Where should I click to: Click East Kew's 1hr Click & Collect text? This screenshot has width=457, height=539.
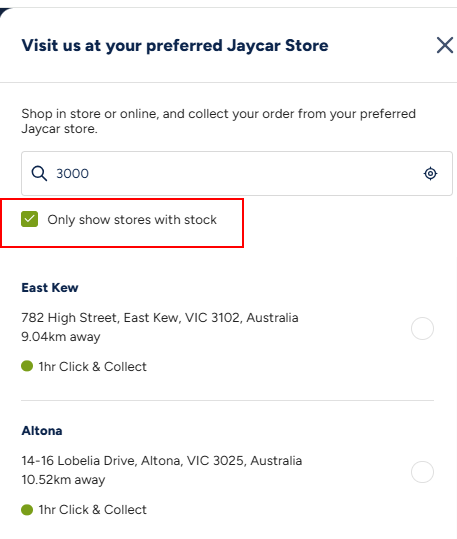93,366
